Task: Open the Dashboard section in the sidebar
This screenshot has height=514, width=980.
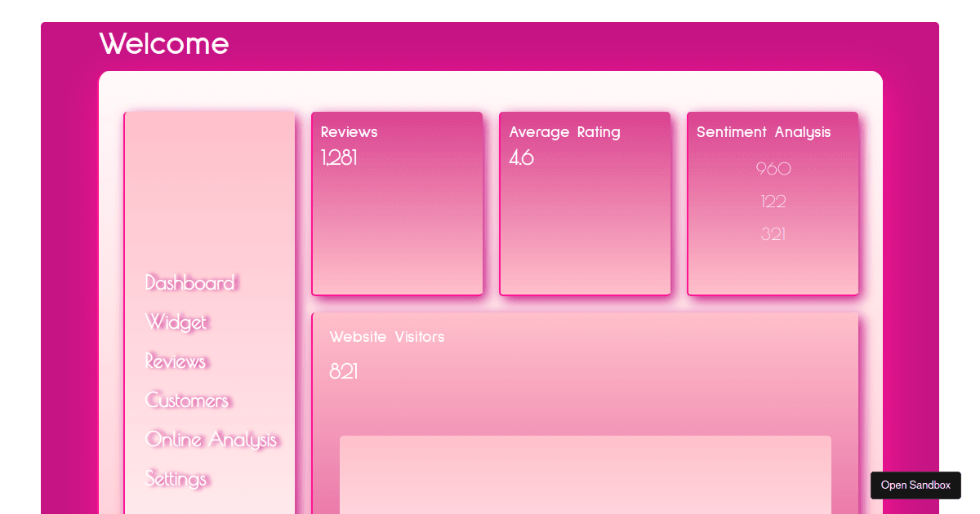Action: click(x=189, y=282)
